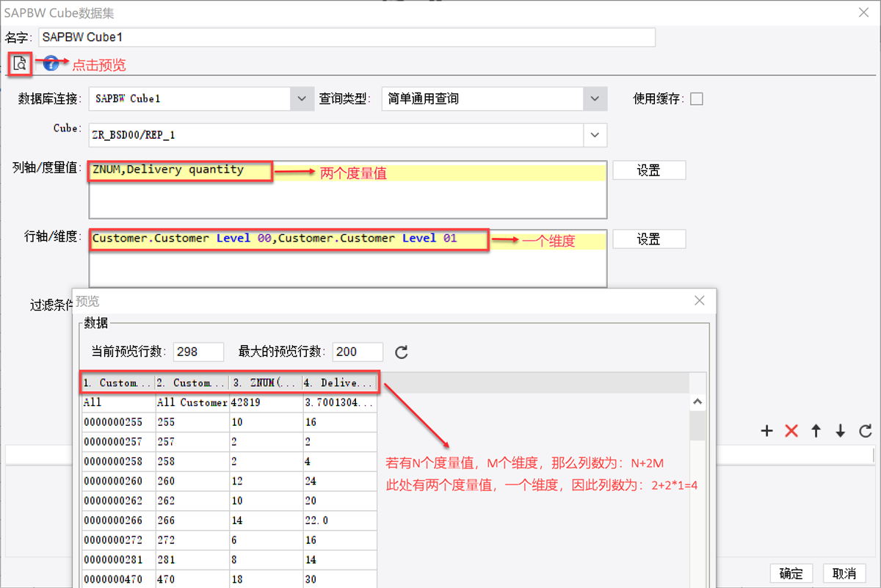Select cell 24 in the 260 row
881x588 pixels.
[340, 482]
